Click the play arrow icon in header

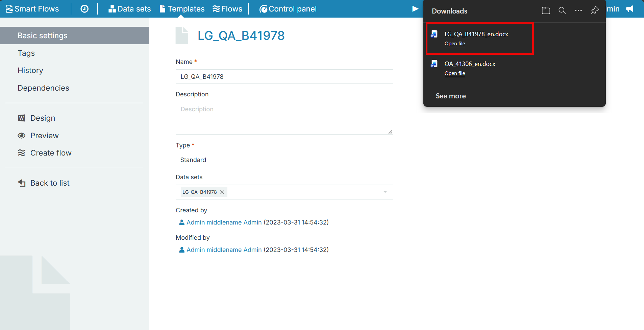(415, 9)
